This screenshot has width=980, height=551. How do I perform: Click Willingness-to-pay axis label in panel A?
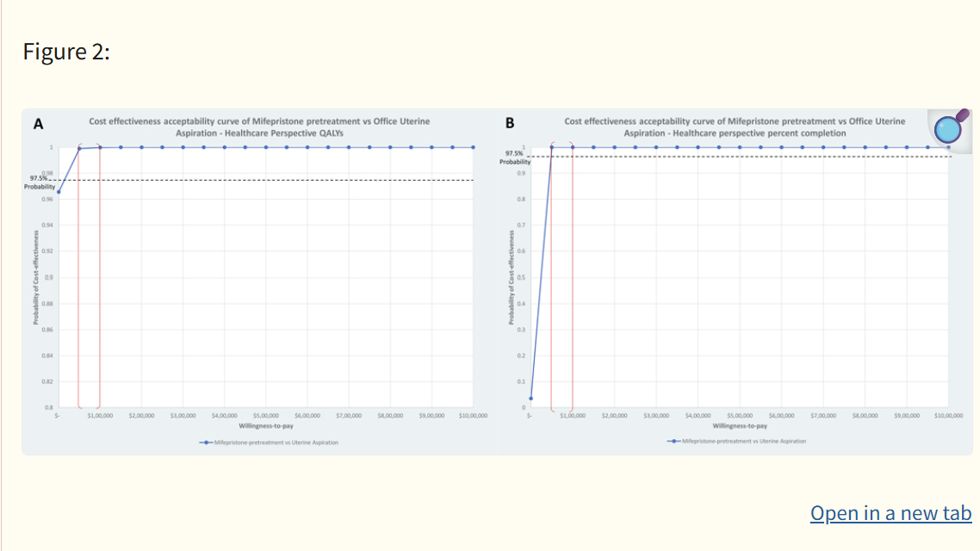pos(264,425)
